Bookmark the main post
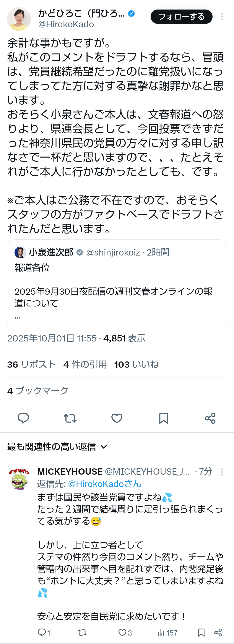This screenshot has width=234, height=644. pyautogui.click(x=163, y=418)
